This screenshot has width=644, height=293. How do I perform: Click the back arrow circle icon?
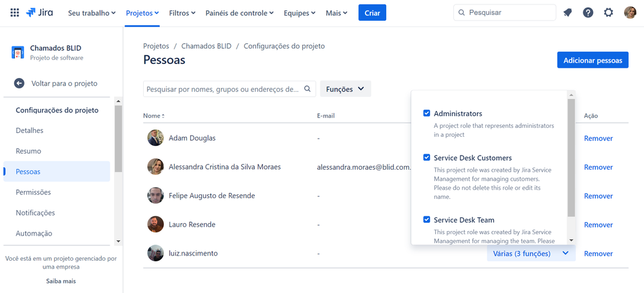(x=19, y=83)
